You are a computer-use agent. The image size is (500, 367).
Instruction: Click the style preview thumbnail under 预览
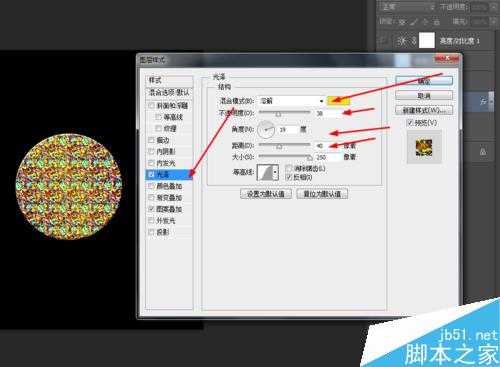click(424, 147)
